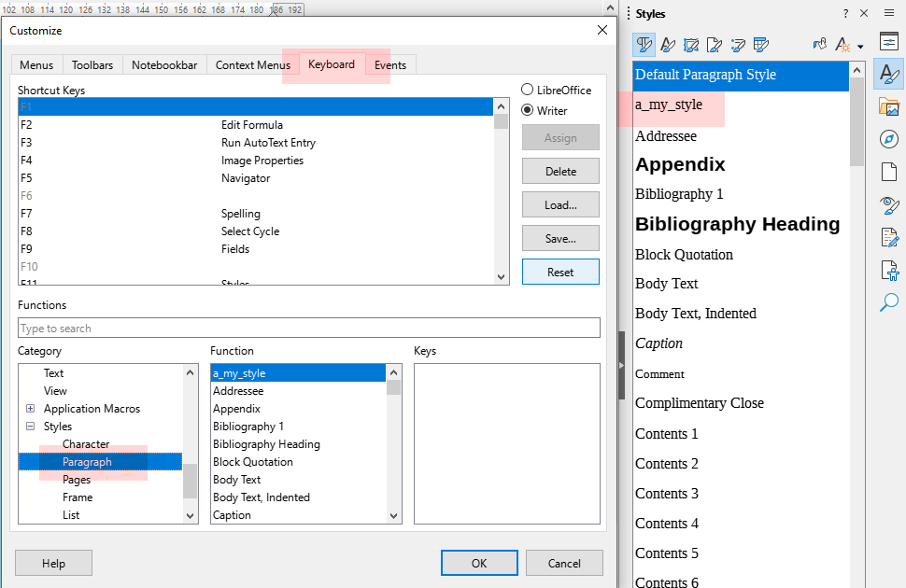This screenshot has width=906, height=588.
Task: Select Character under Styles category
Action: coord(86,443)
